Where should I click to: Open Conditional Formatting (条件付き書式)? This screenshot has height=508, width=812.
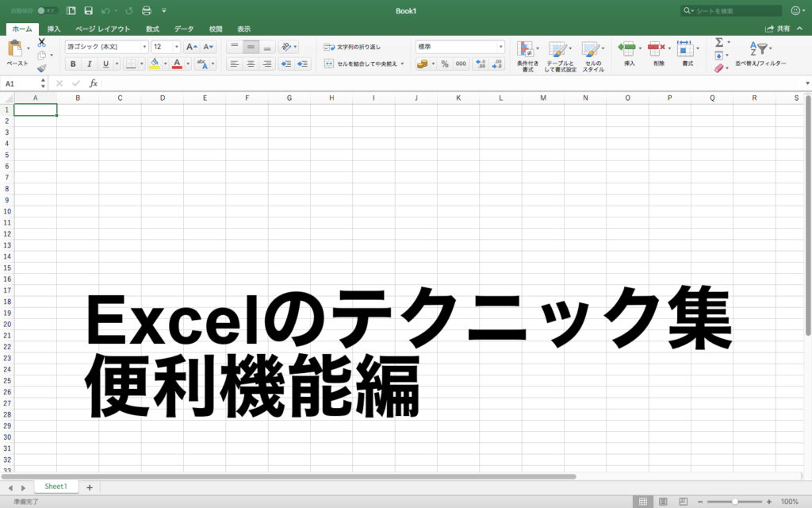coord(527,56)
